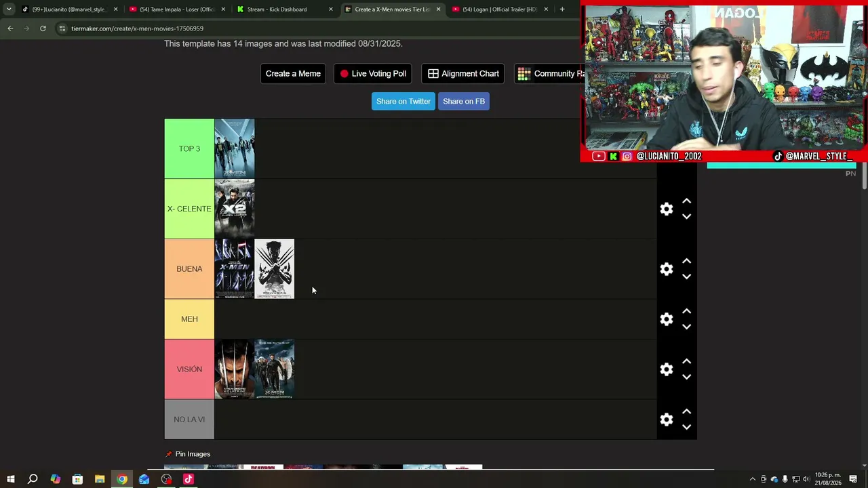
Task: Move VISIÓN tier up
Action: pyautogui.click(x=686, y=362)
